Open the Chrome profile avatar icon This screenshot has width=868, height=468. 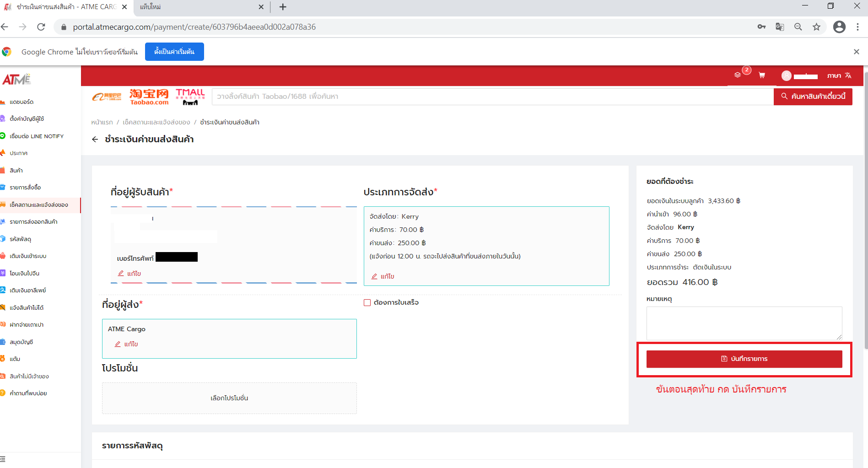[x=839, y=27]
